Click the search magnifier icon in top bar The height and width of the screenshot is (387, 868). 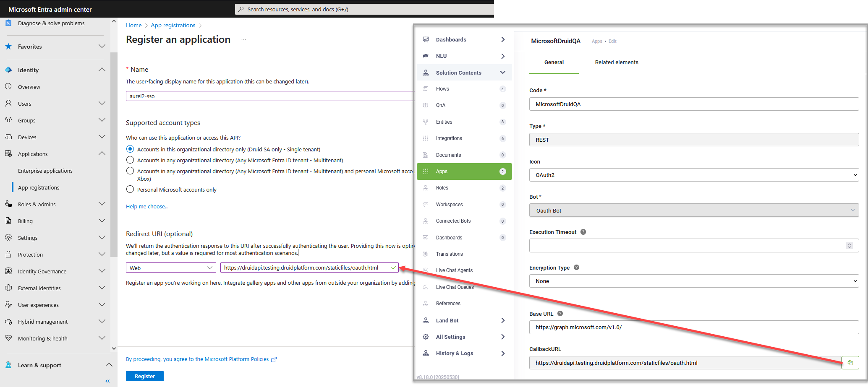241,9
